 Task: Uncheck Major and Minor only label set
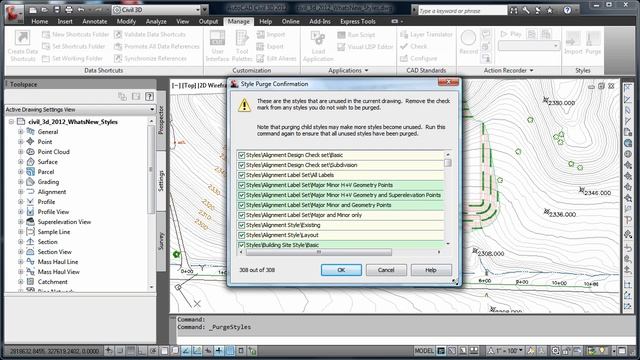[x=242, y=215]
